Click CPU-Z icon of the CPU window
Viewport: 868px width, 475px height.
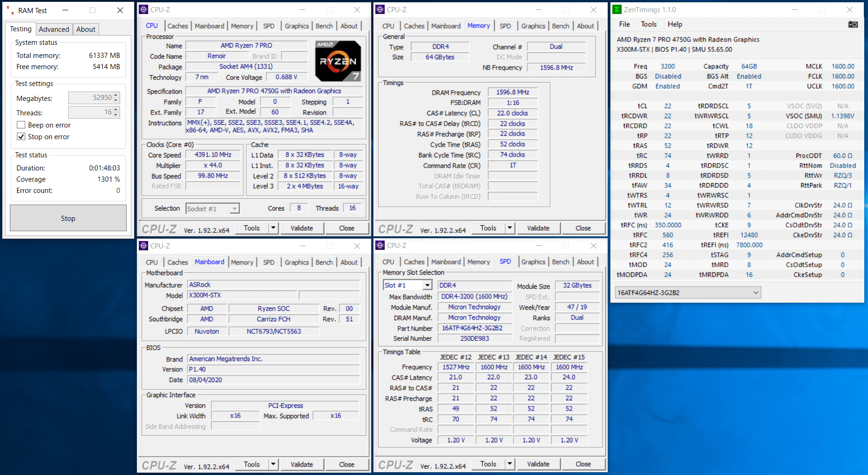144,10
